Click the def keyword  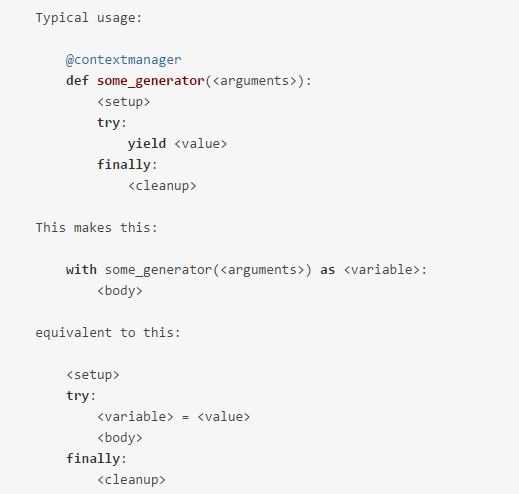tap(77, 80)
